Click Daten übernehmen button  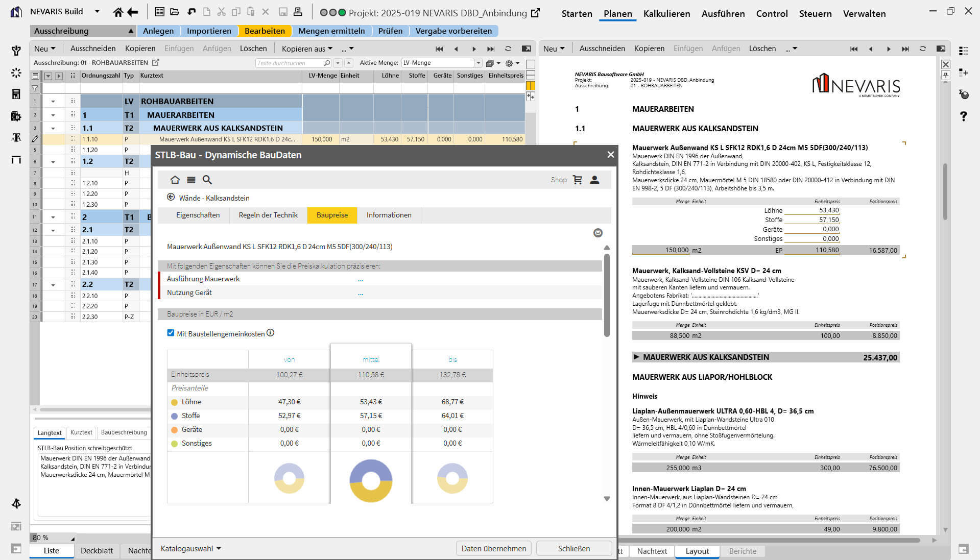(493, 548)
